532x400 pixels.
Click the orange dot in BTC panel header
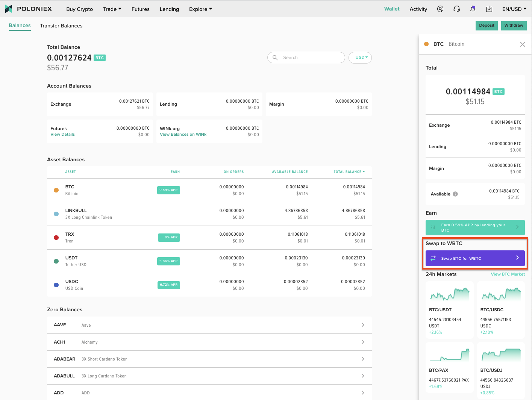click(x=426, y=44)
